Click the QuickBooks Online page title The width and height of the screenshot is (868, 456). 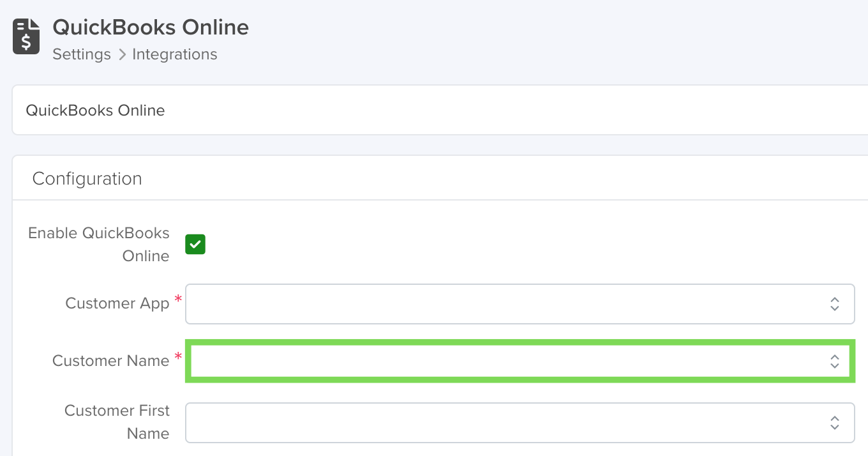click(x=151, y=27)
